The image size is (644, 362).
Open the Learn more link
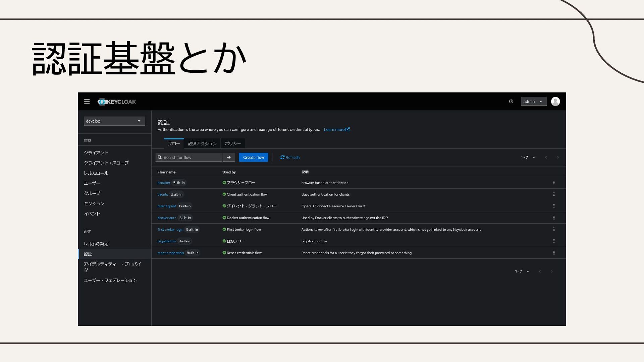tap(336, 129)
